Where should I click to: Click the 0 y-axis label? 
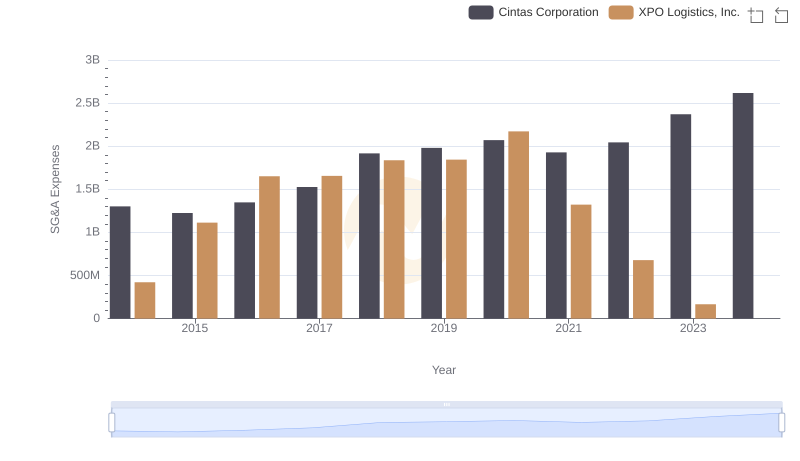[97, 318]
